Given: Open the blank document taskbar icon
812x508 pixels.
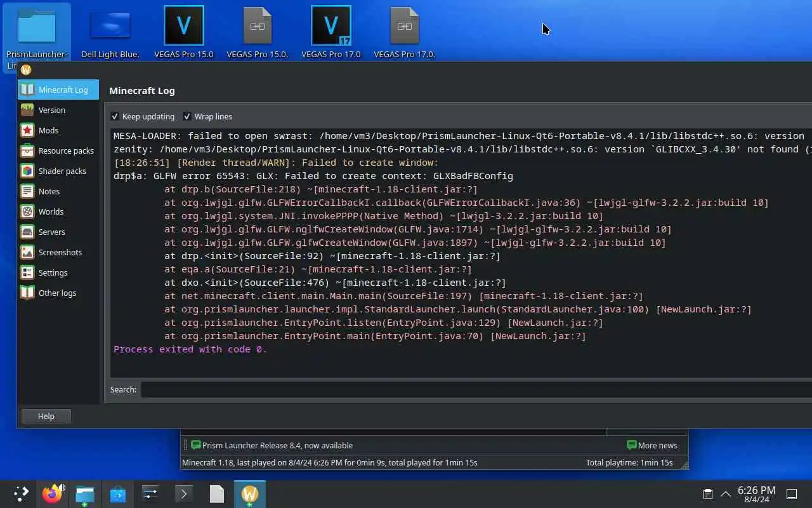Looking at the screenshot, I should pos(217,493).
